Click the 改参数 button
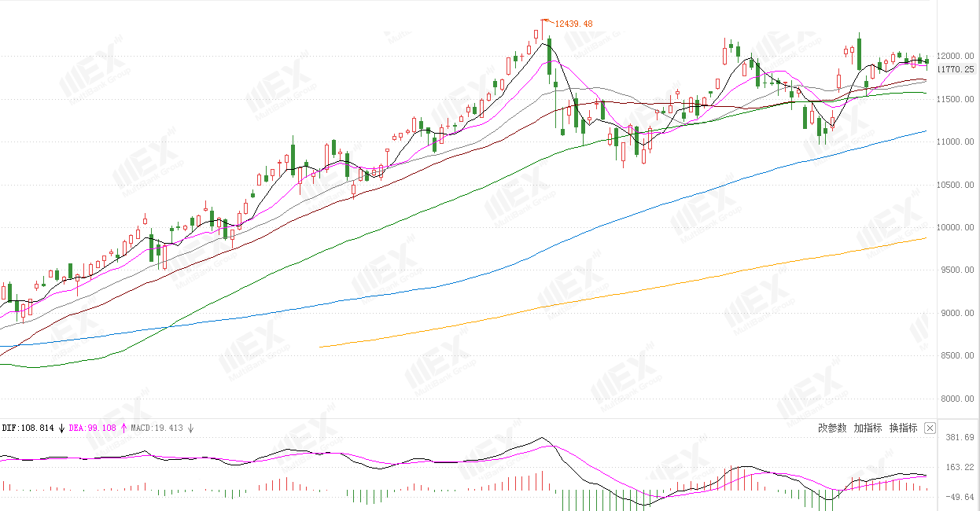 point(832,428)
